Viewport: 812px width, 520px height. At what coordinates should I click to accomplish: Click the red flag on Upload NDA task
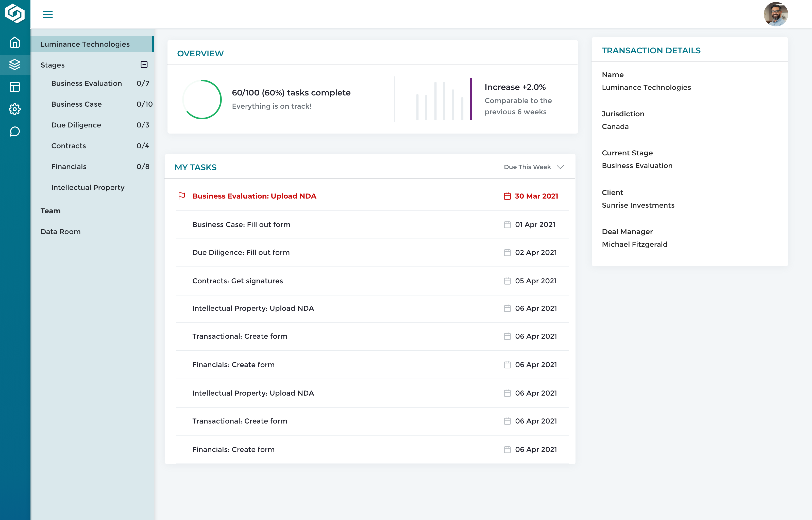181,196
